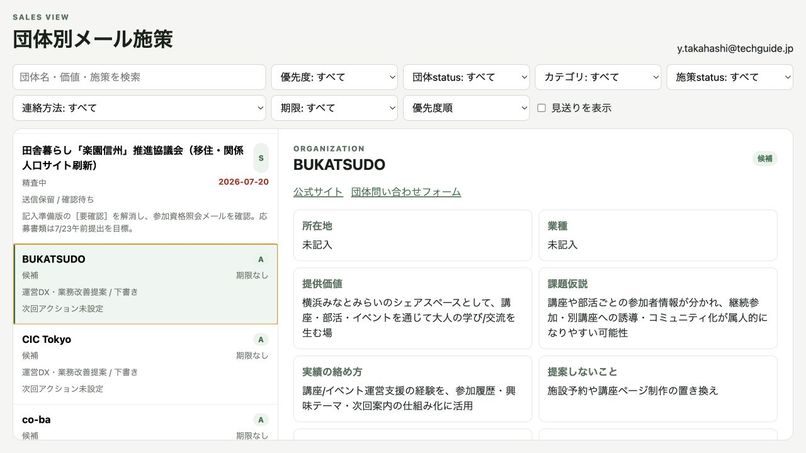Open the 団体問い合わせフォーム link
This screenshot has height=453, width=806.
pos(406,192)
